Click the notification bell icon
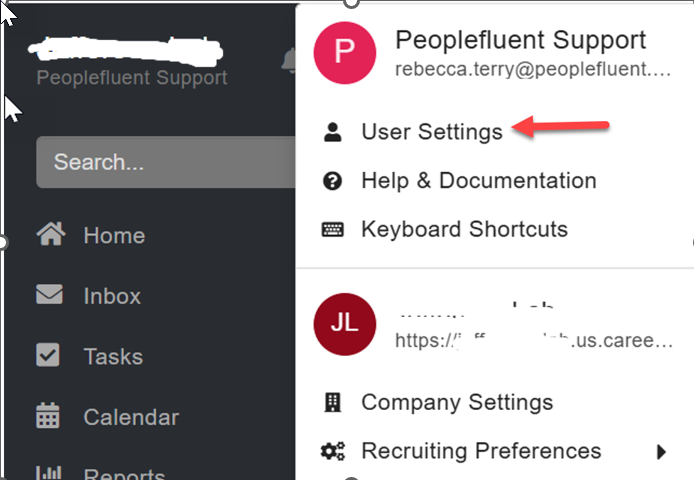The image size is (694, 480). [289, 60]
